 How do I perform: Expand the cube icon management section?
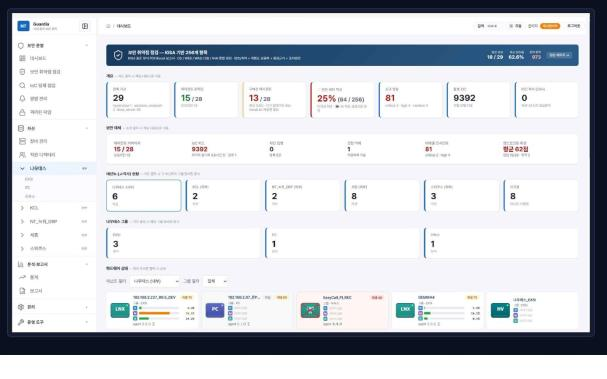[x=86, y=307]
